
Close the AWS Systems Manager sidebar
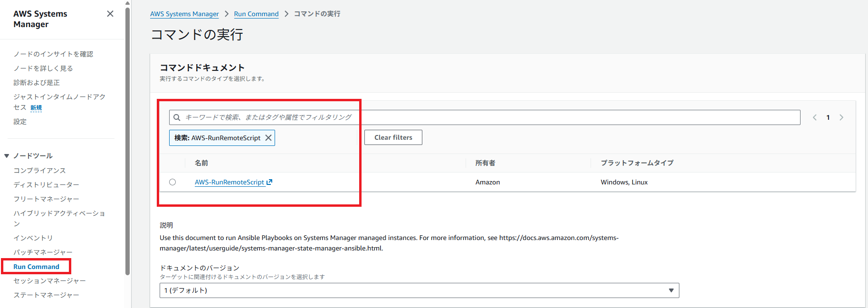point(110,14)
